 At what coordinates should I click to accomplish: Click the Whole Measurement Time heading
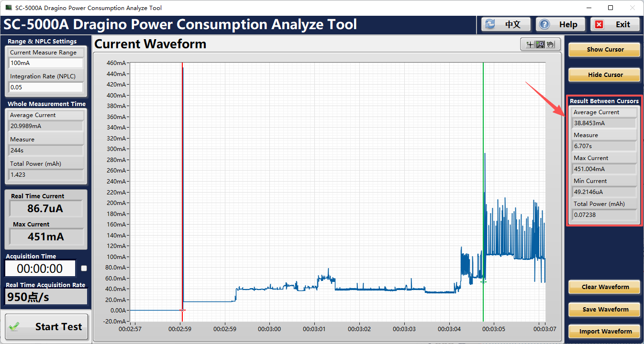(x=47, y=104)
